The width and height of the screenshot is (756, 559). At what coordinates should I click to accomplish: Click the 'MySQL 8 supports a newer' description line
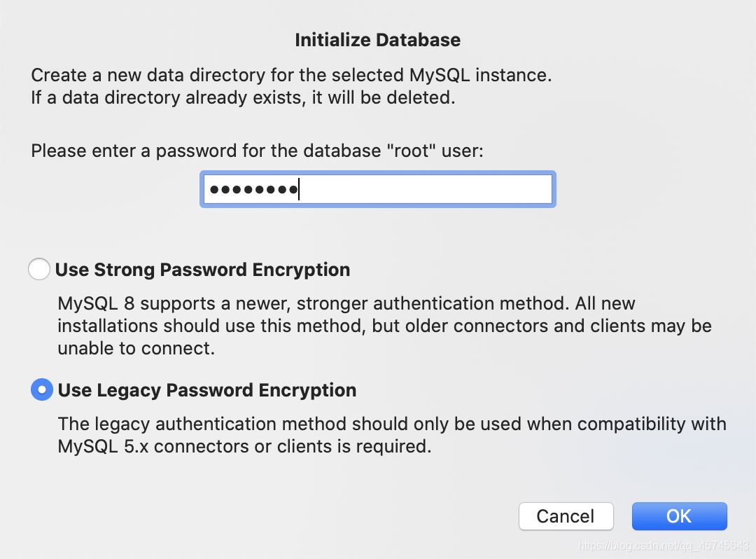[346, 303]
